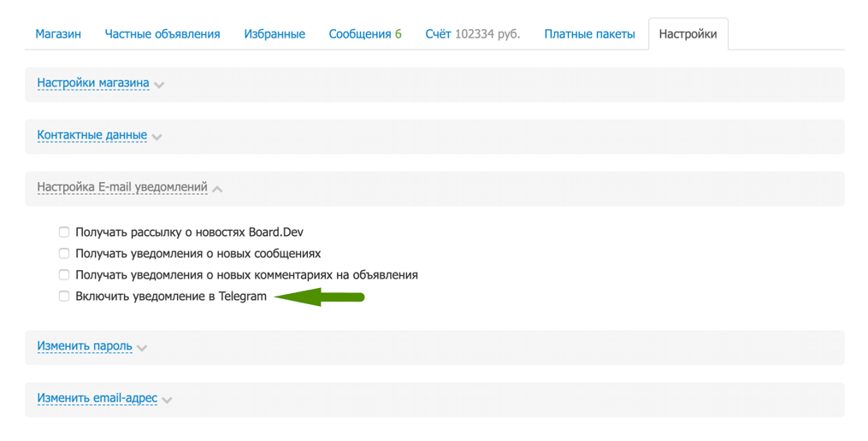The height and width of the screenshot is (441, 868).
Task: Expand Контактные данные section
Action: tap(92, 135)
